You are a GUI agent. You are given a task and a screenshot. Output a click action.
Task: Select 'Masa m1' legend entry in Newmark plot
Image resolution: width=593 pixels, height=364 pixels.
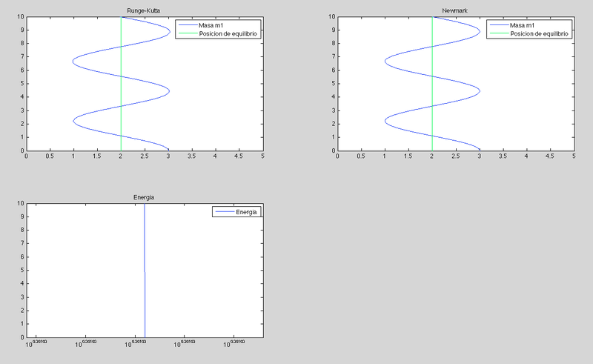click(533, 26)
